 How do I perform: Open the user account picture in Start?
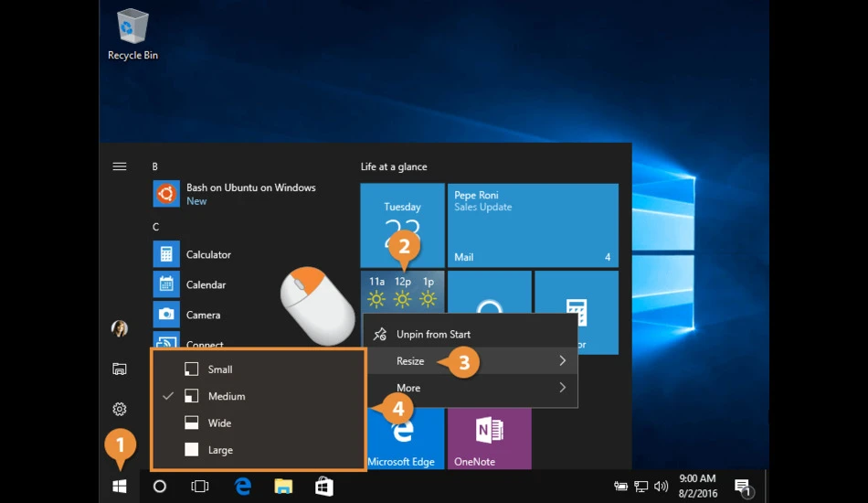[x=120, y=328]
